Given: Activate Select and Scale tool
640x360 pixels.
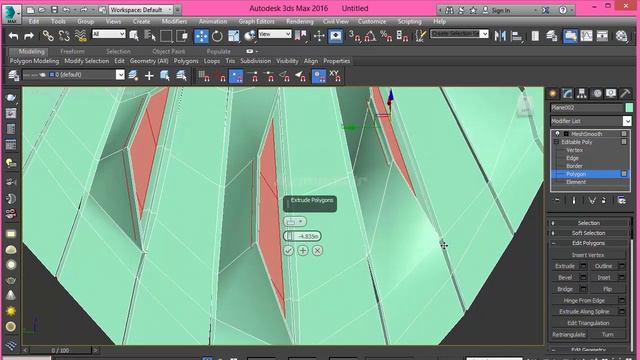Looking at the screenshot, I should (x=233, y=36).
